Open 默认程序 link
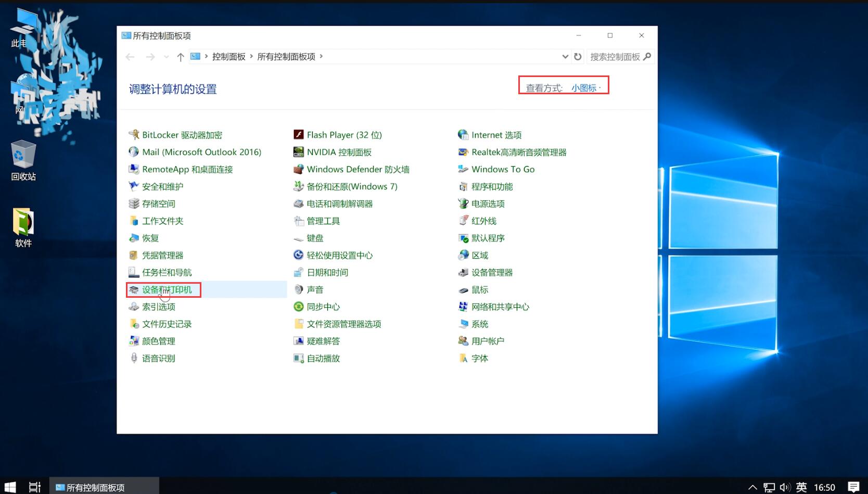868x494 pixels. click(488, 238)
